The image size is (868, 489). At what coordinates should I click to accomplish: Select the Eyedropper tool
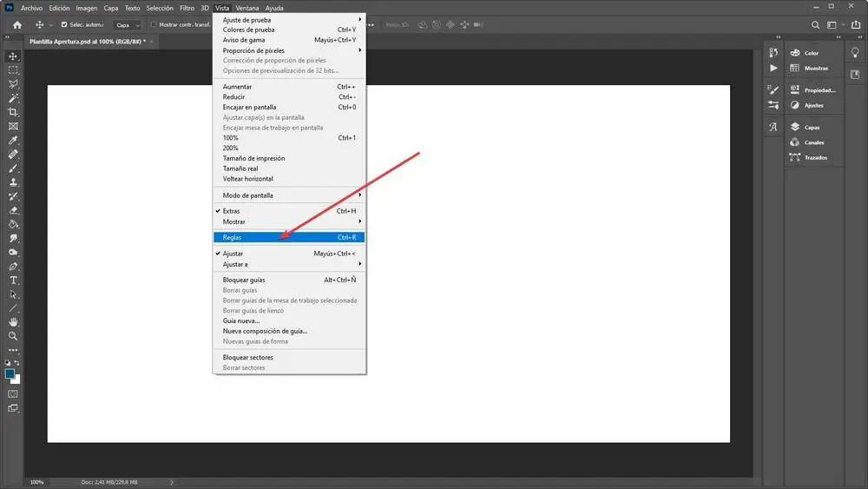13,140
